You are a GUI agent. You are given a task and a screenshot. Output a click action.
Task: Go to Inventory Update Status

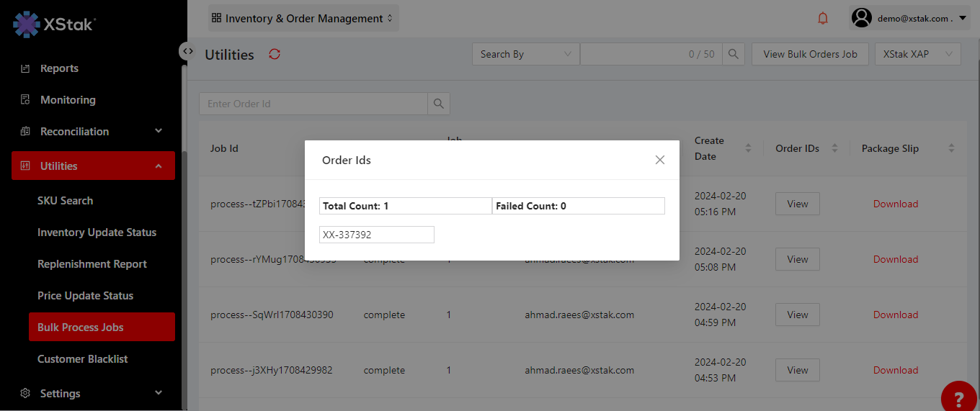point(97,232)
